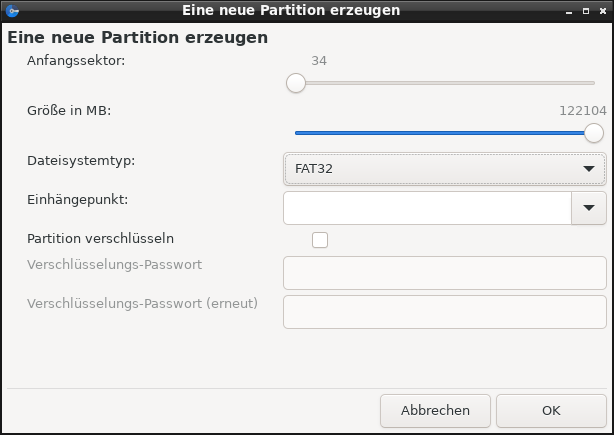
Task: Focus the Einhängepunkt text field
Action: pyautogui.click(x=427, y=208)
